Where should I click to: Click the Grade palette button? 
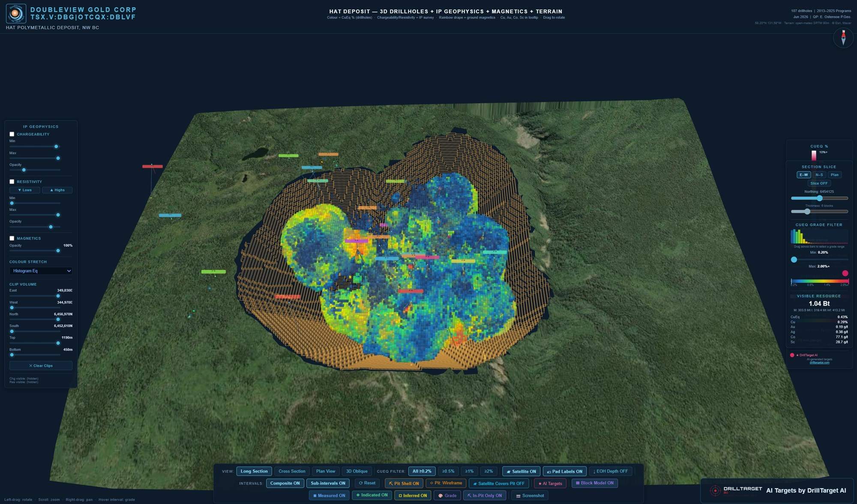pos(447,495)
